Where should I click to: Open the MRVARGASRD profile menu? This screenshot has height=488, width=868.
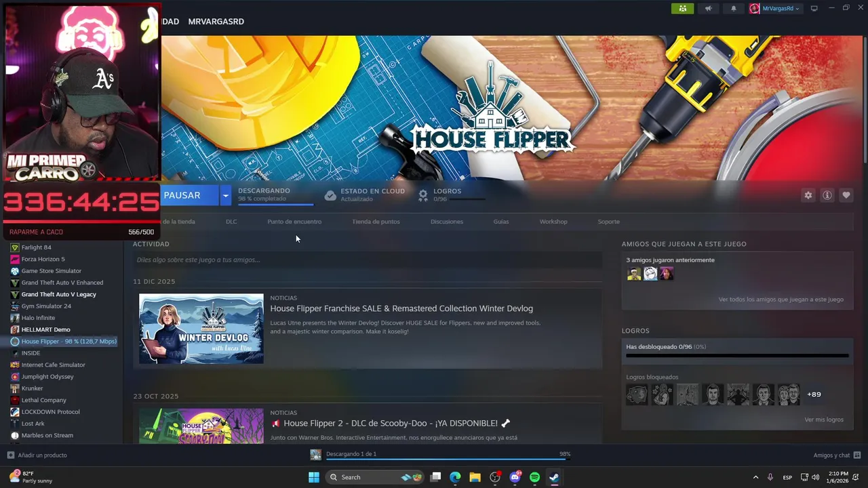(216, 22)
